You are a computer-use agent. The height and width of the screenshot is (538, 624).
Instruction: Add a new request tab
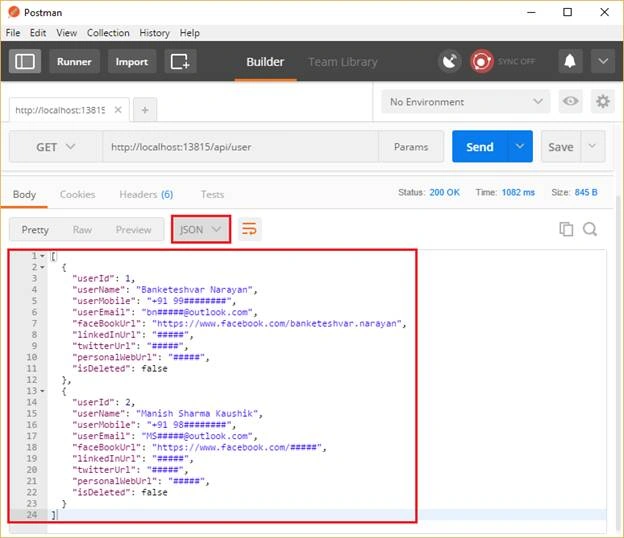pyautogui.click(x=145, y=110)
